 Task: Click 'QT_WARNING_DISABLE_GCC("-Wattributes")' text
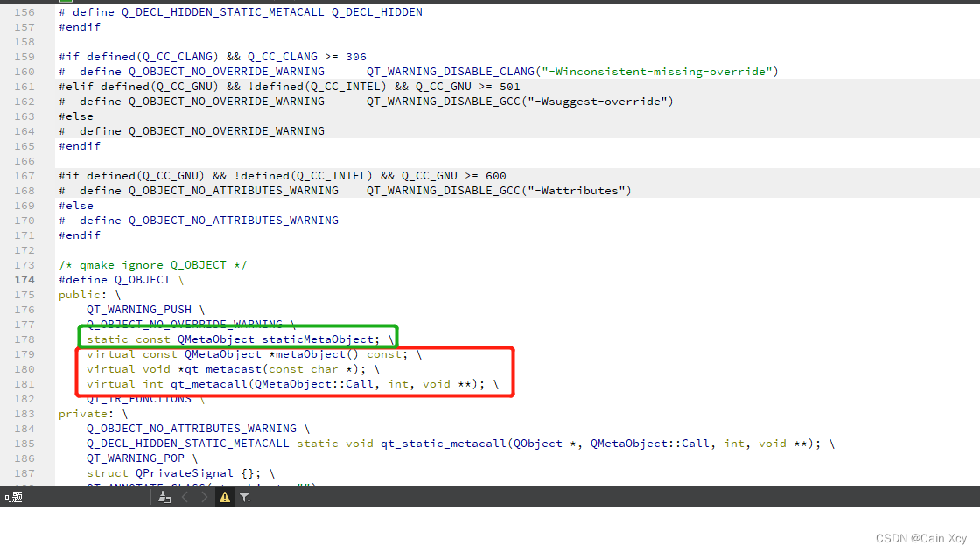[x=499, y=191]
